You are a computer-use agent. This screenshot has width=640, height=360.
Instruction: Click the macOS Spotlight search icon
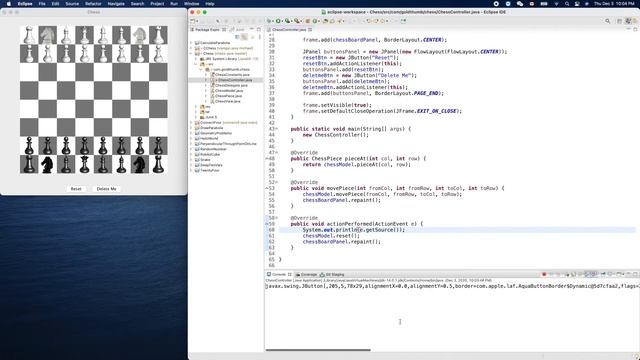pos(567,4)
